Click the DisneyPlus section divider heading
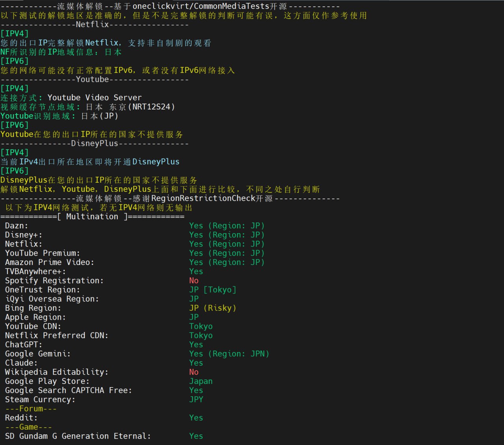504x445 pixels. (94, 143)
